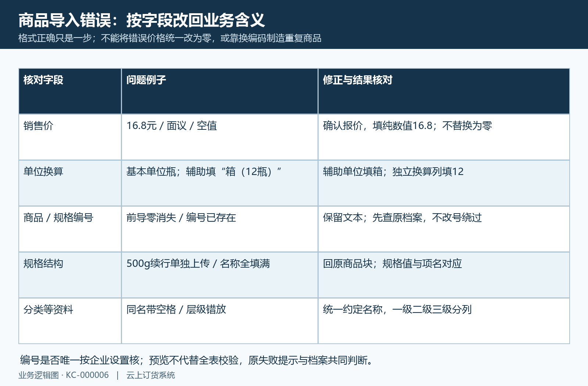Select the 分类等资料 row label
588x386 pixels.
point(70,321)
